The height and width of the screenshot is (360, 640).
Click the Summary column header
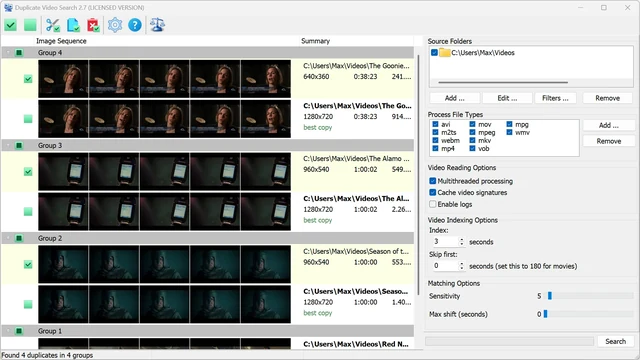click(315, 41)
